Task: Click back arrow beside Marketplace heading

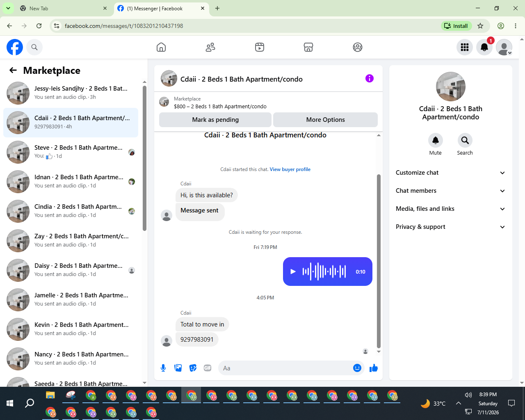Action: (13, 70)
